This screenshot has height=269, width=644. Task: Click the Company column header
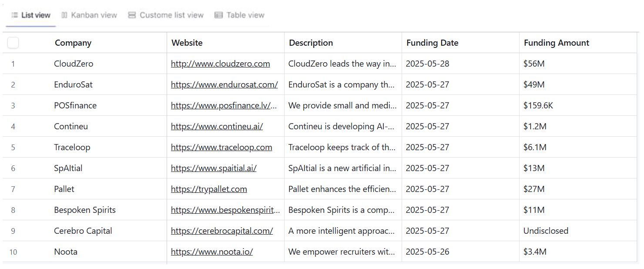(x=73, y=43)
